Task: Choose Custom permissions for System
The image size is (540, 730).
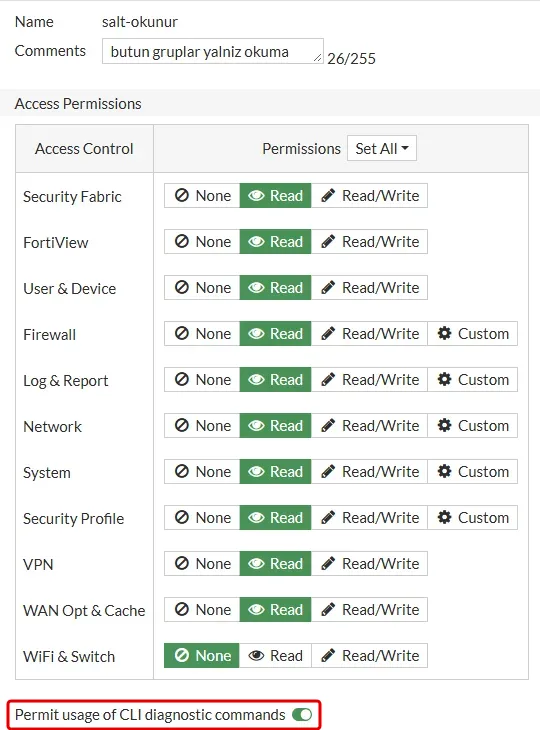Action: tap(472, 472)
